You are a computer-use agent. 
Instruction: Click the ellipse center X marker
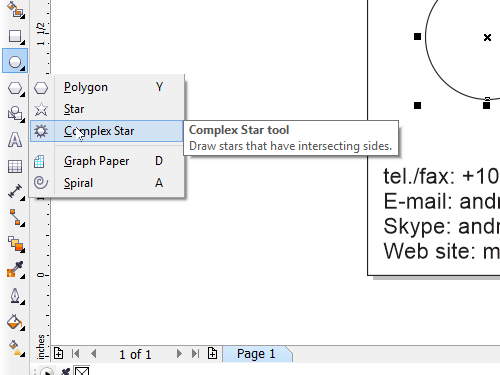pyautogui.click(x=487, y=37)
